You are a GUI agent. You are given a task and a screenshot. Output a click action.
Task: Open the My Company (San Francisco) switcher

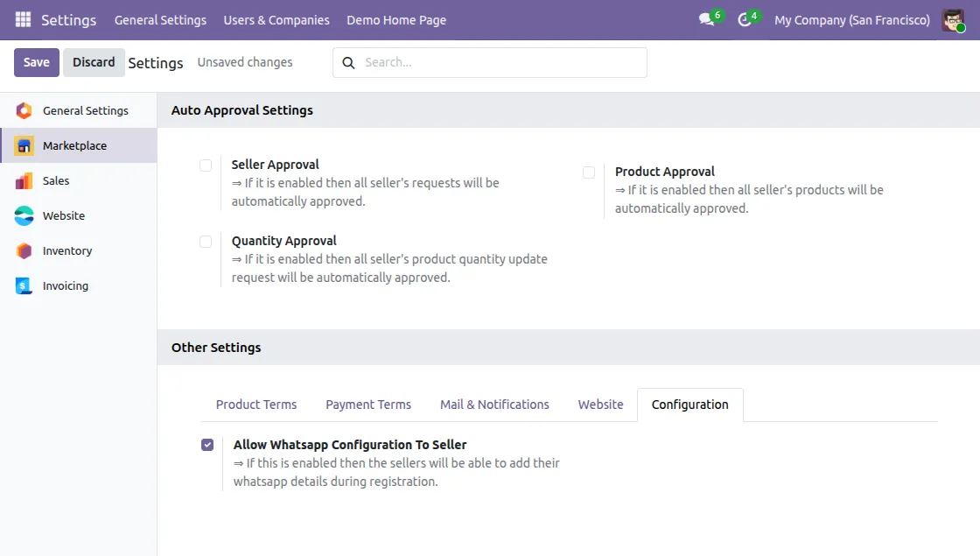tap(851, 19)
